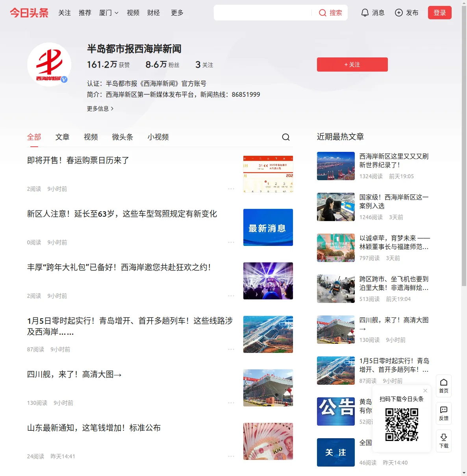Image resolution: width=467 pixels, height=476 pixels.
Task: Open hot article 跨区跨市、坐飞机也要到泊里大集
Action: coord(394,283)
